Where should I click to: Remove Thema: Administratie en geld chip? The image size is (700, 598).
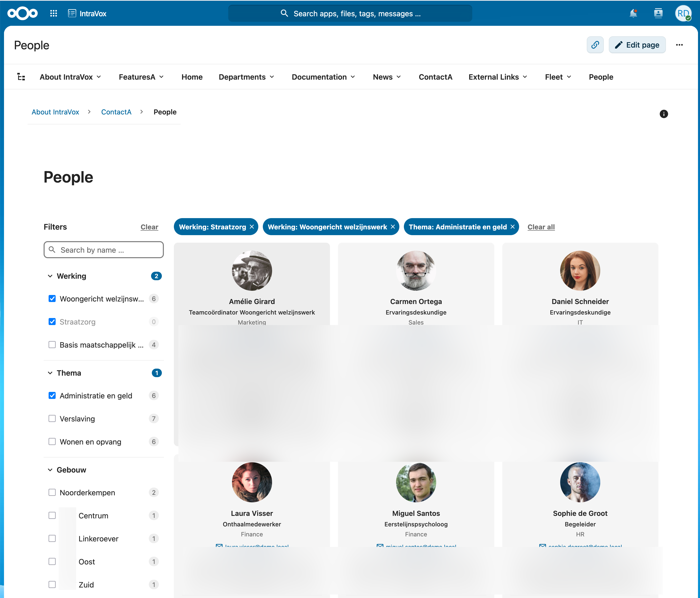513,227
